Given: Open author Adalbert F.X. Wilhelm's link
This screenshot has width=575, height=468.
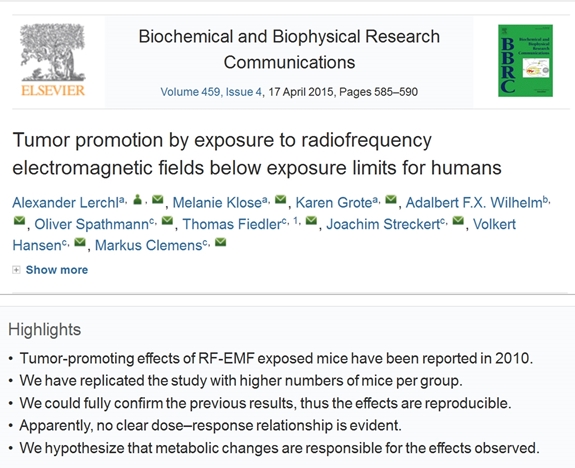Looking at the screenshot, I should (474, 203).
